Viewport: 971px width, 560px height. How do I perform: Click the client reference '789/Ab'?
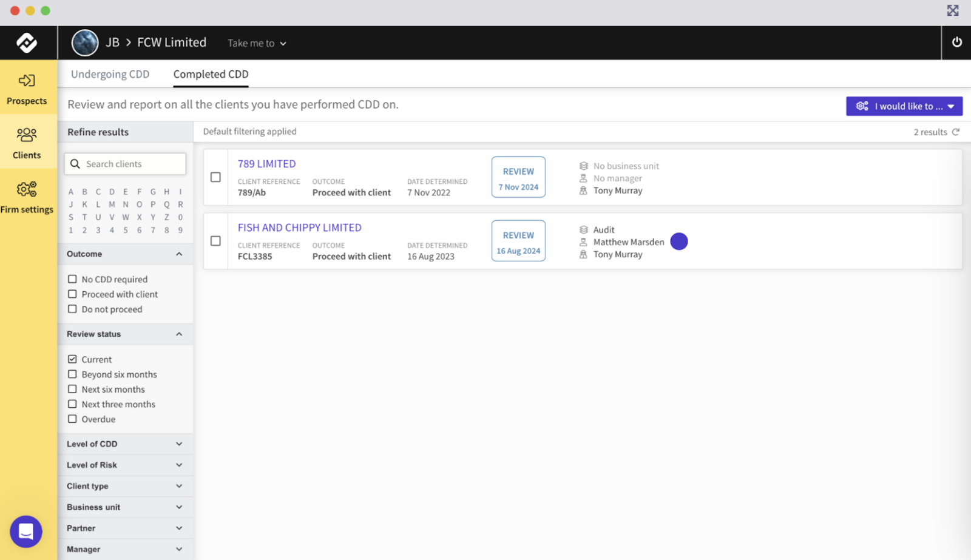252,193
